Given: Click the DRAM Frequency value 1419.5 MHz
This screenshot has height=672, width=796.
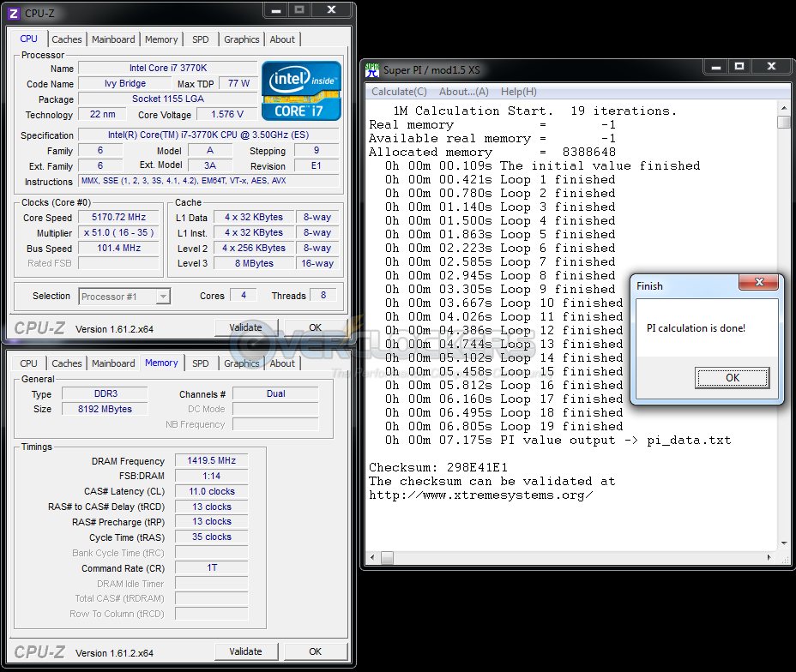Looking at the screenshot, I should point(211,460).
